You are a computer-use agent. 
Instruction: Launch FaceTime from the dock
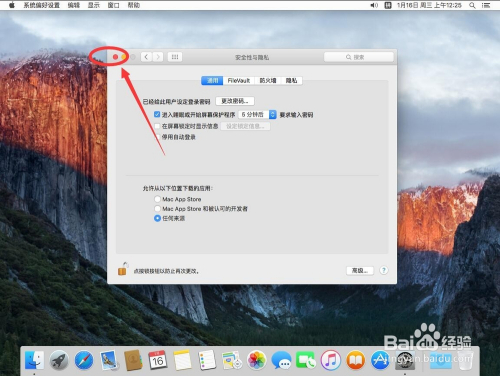[306, 361]
